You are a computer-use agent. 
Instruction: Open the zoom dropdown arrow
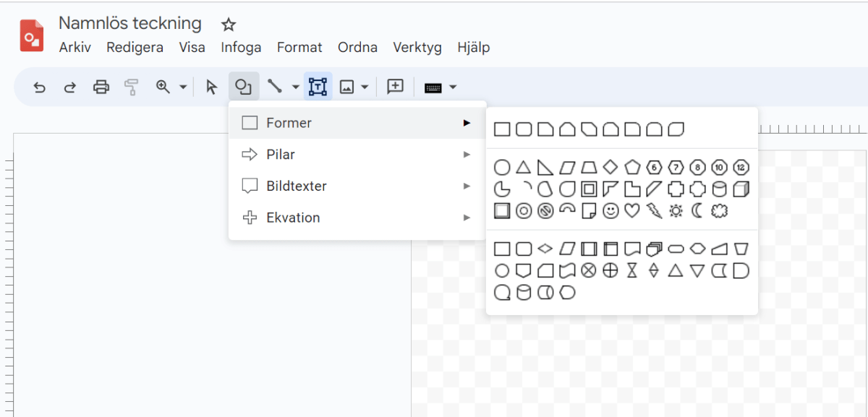pyautogui.click(x=183, y=87)
